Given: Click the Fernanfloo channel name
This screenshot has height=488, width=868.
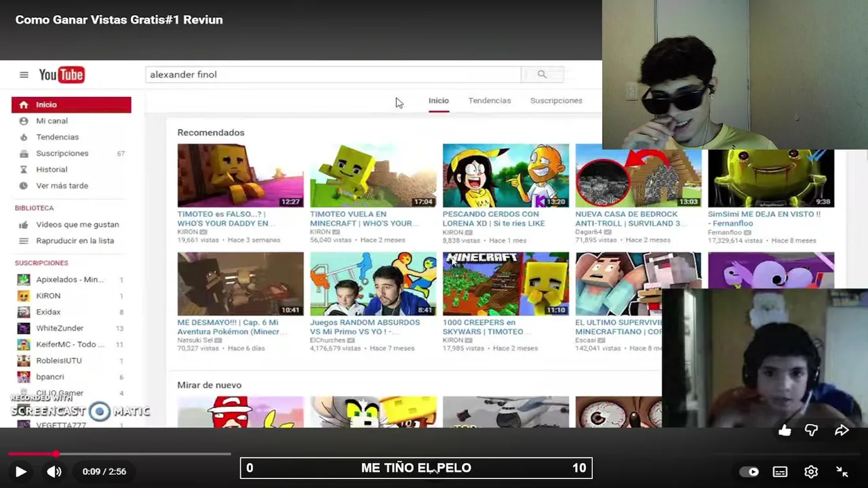Looking at the screenshot, I should 725,232.
